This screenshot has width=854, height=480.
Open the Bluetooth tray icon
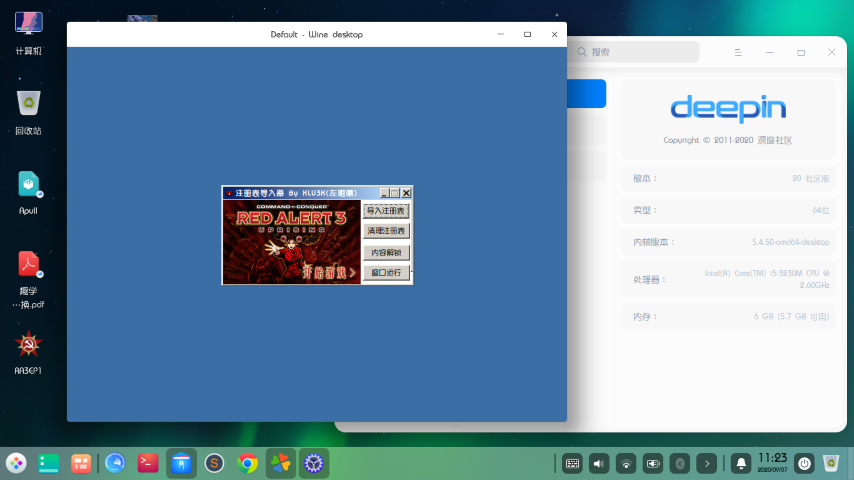click(x=680, y=464)
